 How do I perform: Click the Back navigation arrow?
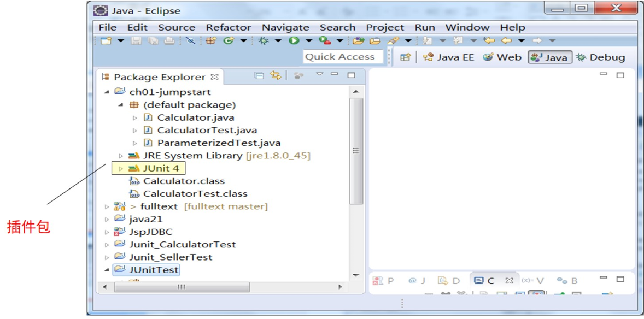pos(506,40)
